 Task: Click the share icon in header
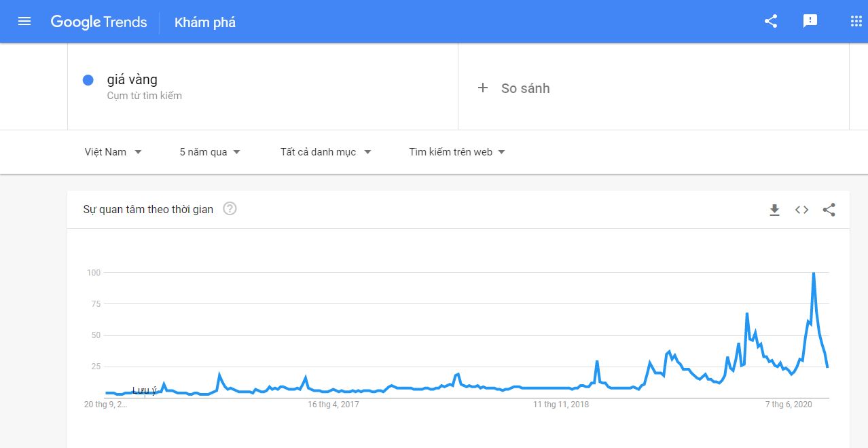pyautogui.click(x=771, y=21)
